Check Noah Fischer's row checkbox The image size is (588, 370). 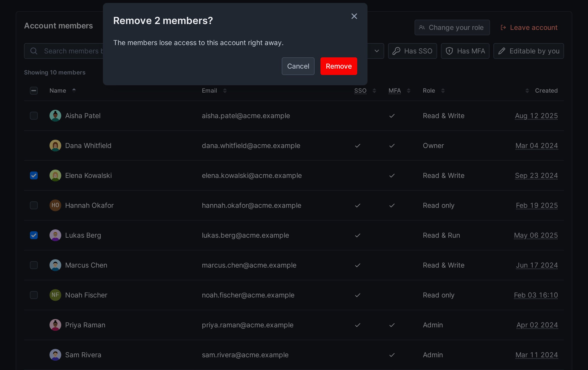click(34, 295)
